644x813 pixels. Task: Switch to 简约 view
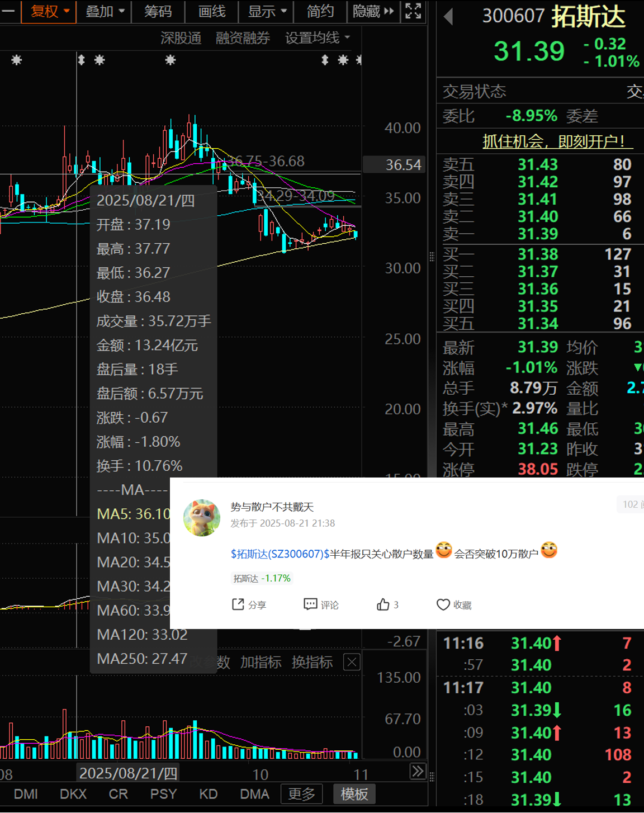320,11
